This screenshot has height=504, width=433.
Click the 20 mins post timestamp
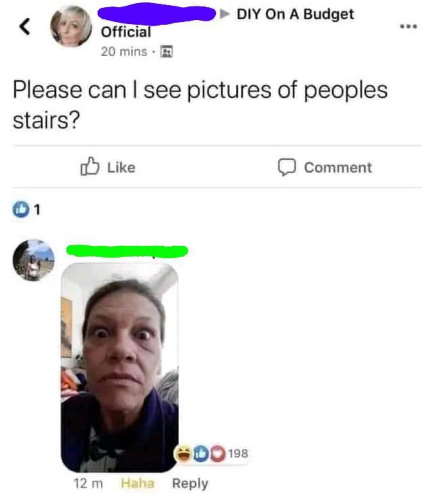coord(124,52)
